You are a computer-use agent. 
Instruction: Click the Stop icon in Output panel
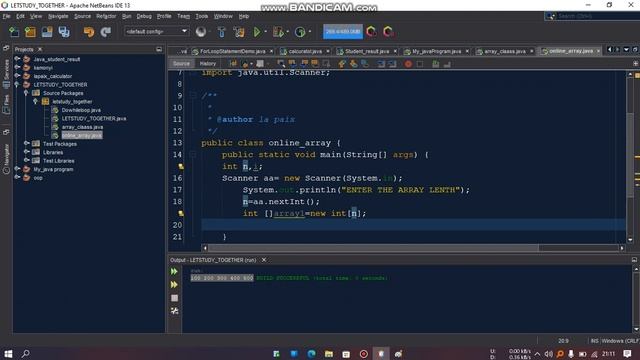click(x=174, y=298)
